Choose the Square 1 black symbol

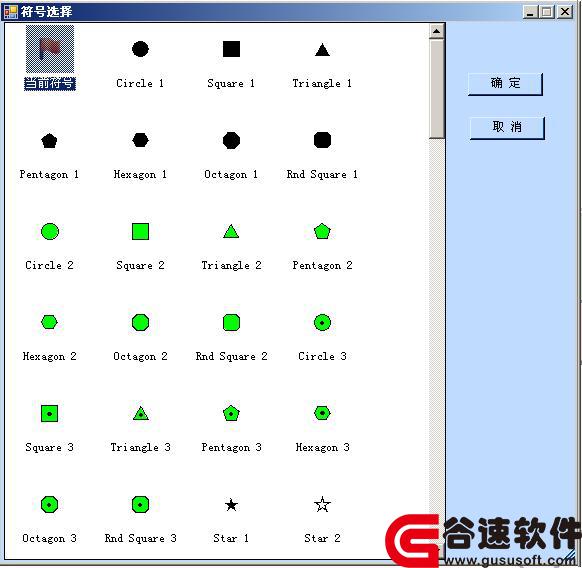(231, 49)
